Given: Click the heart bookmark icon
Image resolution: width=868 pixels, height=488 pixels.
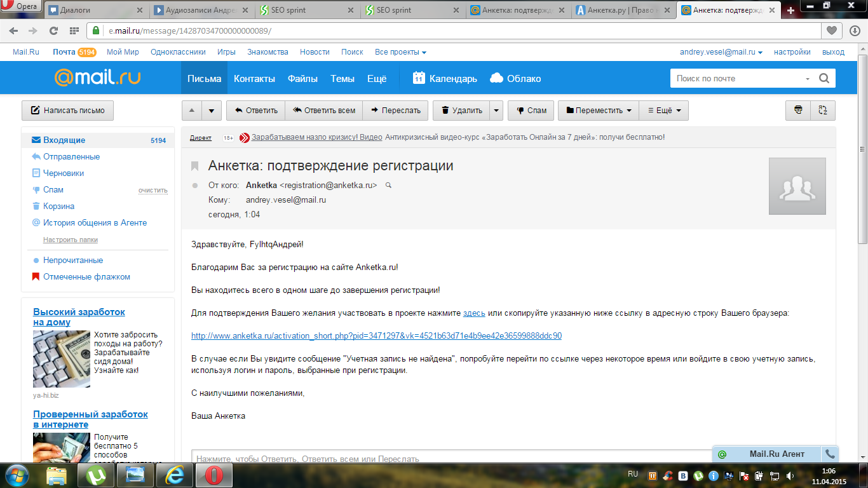Looking at the screenshot, I should click(x=831, y=30).
